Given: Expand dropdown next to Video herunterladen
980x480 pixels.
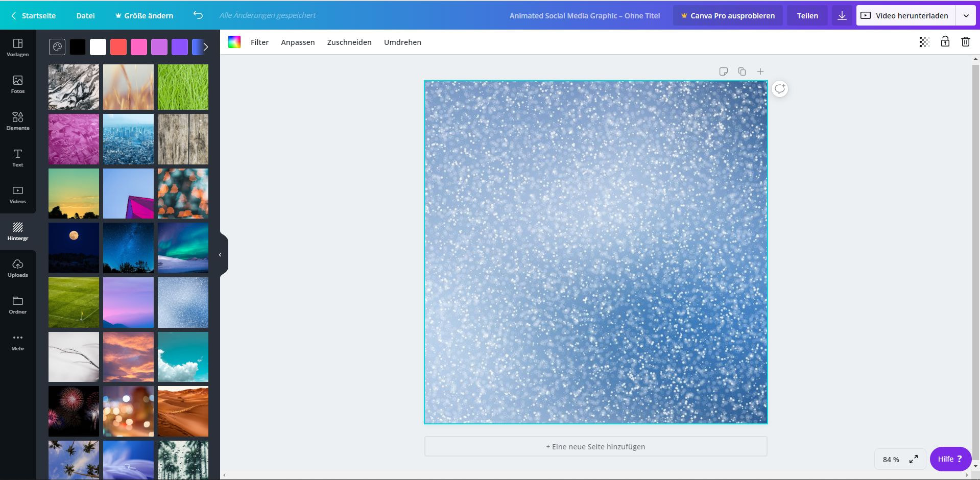Looking at the screenshot, I should [x=966, y=15].
